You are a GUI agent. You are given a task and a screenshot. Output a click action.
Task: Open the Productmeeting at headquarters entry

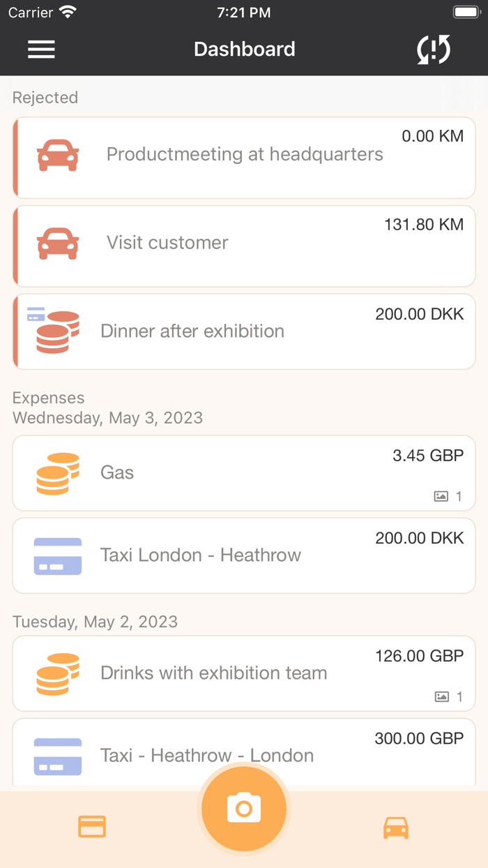tap(243, 154)
